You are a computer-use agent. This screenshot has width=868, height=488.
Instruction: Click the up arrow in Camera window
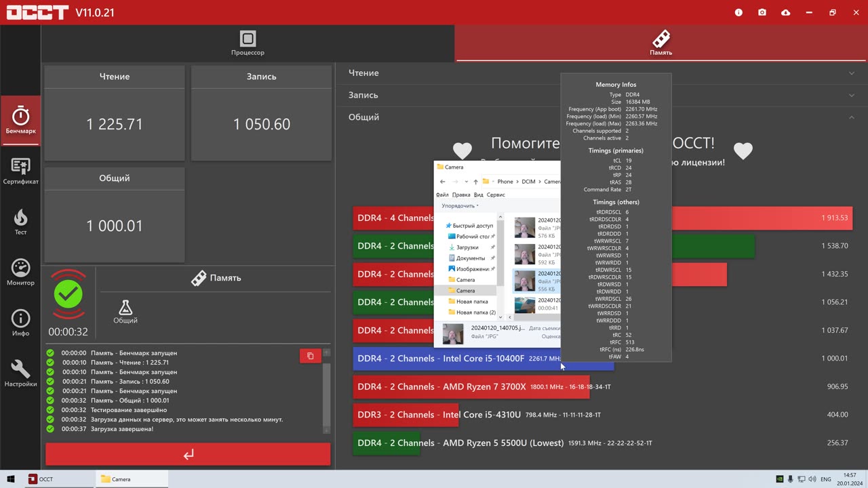pyautogui.click(x=475, y=182)
